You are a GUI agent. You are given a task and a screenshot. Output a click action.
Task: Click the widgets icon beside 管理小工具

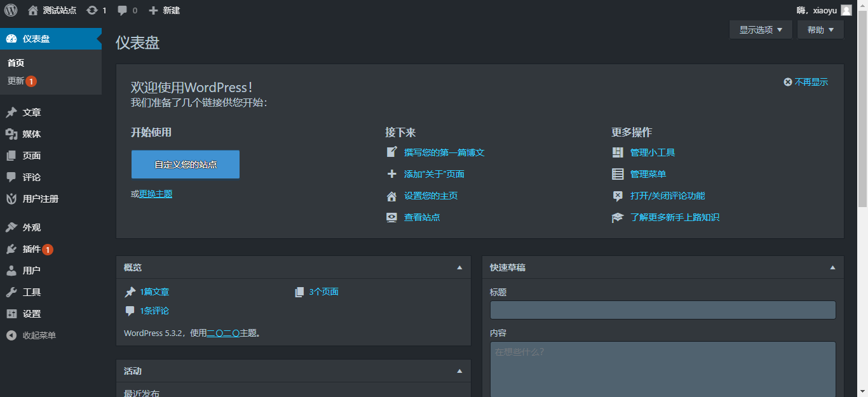(x=618, y=152)
